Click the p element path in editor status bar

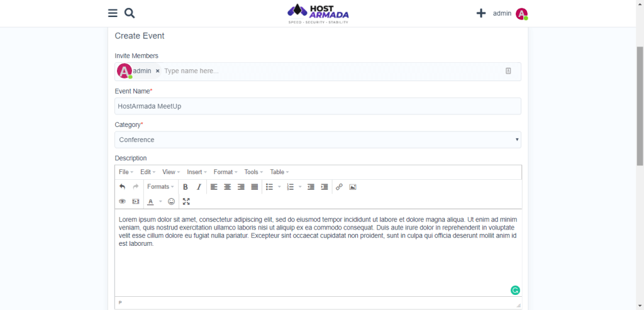(120, 302)
